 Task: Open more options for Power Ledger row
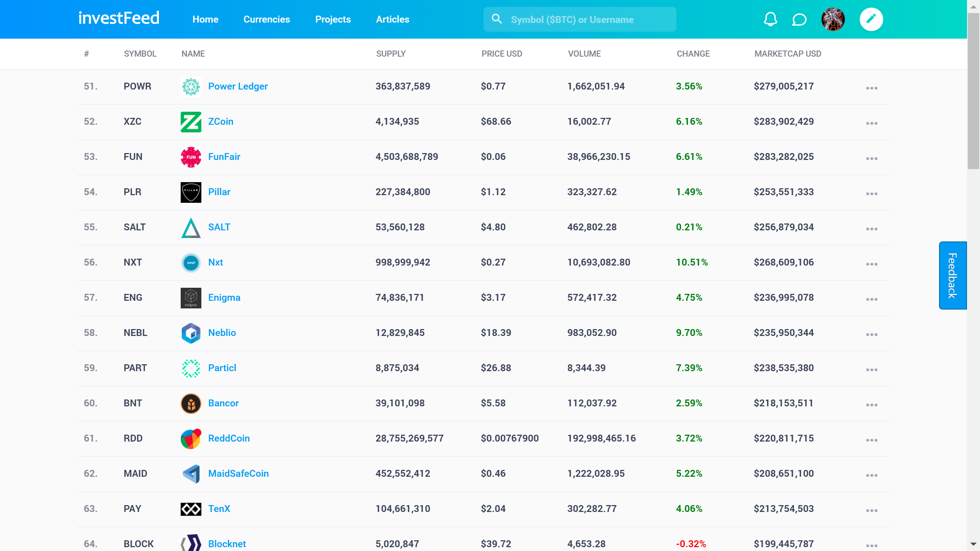pyautogui.click(x=871, y=88)
